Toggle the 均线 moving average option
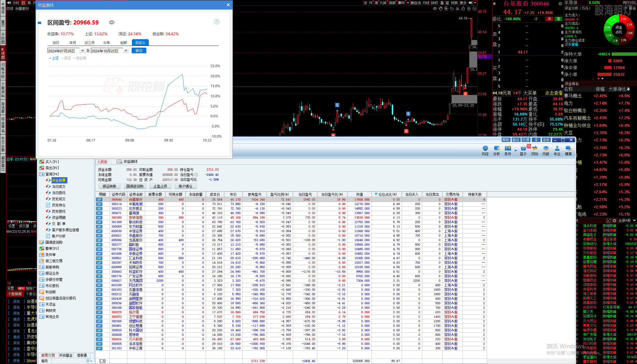This screenshot has height=364, width=637. click(426, 3)
